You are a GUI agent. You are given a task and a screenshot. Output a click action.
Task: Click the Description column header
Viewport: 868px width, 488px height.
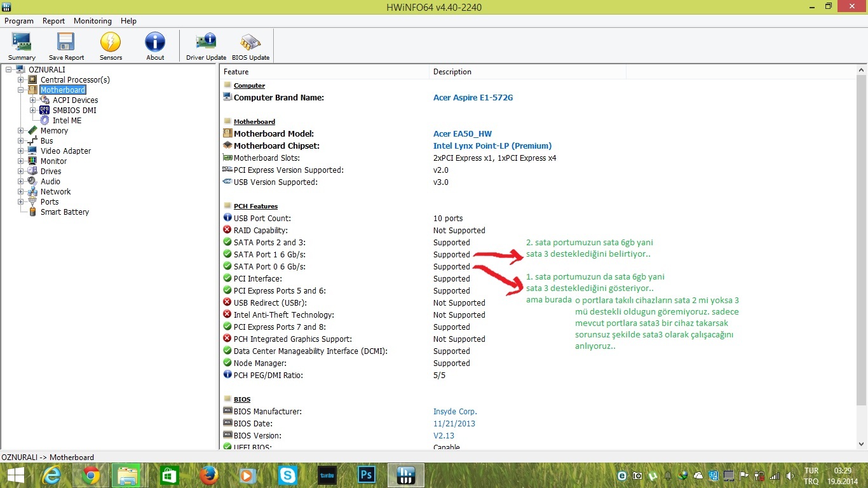[527, 72]
